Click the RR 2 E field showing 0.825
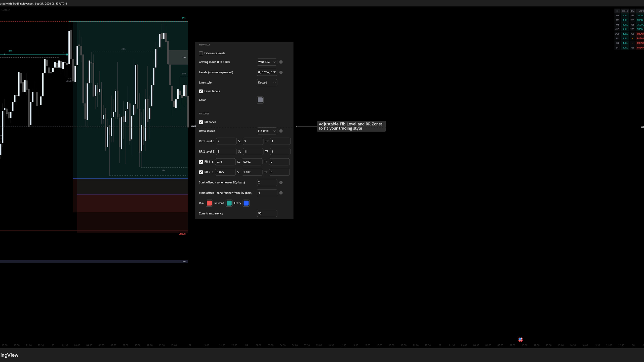 [225, 172]
